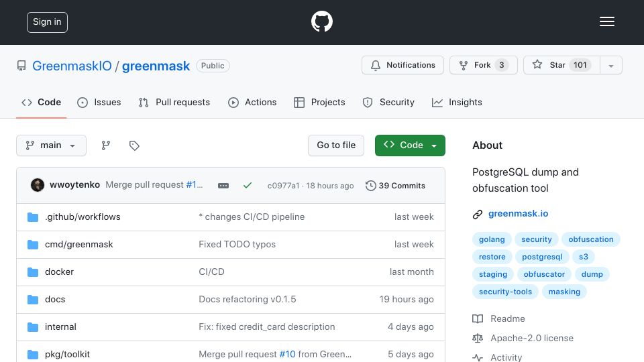
Task: Select the staging topic tag
Action: (493, 274)
